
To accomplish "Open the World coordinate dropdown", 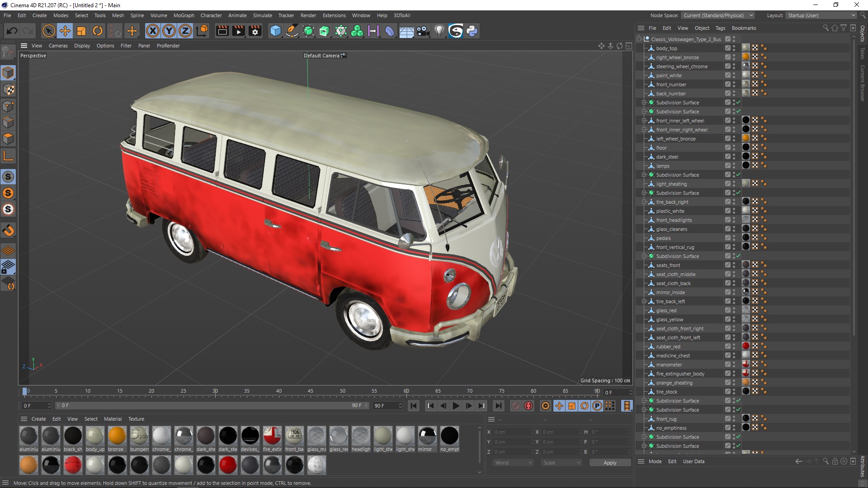I will click(x=513, y=463).
